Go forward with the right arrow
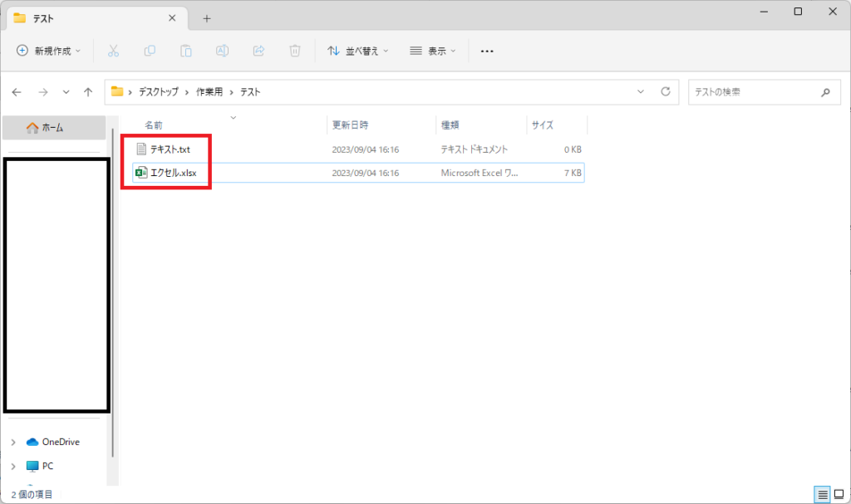This screenshot has width=851, height=504. tap(43, 92)
